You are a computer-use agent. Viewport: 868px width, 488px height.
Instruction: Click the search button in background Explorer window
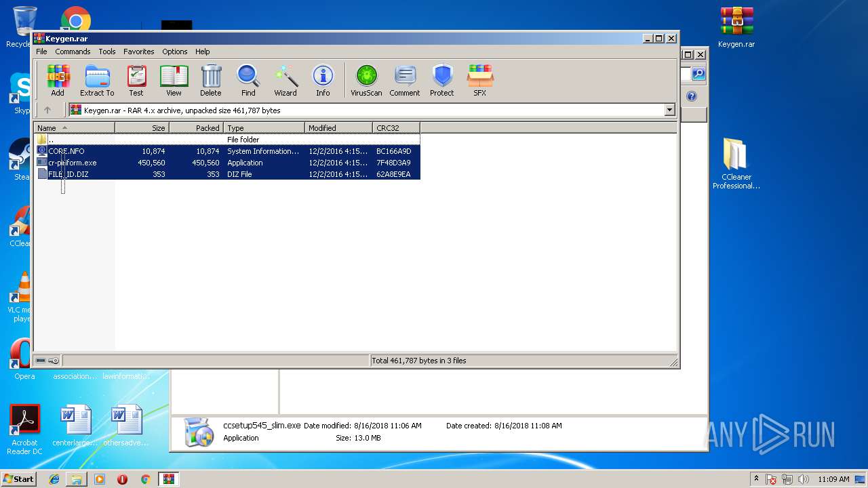pos(698,74)
